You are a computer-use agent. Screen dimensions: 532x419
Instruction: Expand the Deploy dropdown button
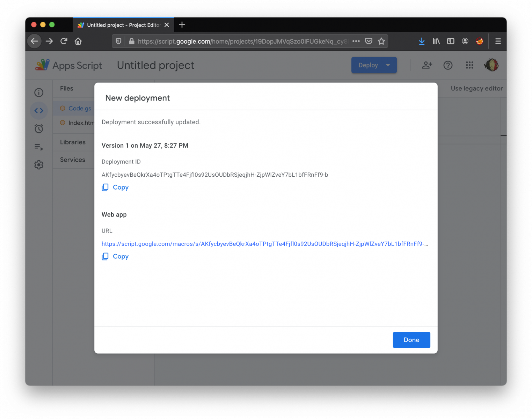[374, 65]
